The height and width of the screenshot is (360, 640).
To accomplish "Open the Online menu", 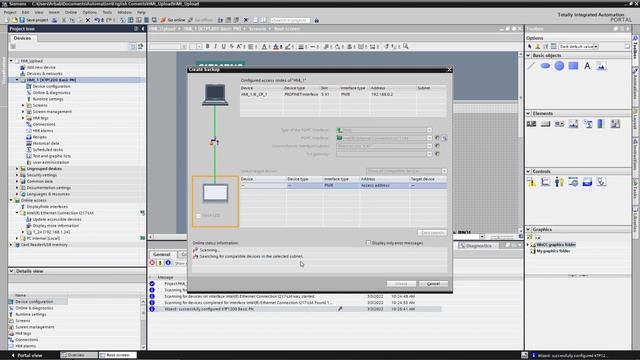I will coord(71,12).
